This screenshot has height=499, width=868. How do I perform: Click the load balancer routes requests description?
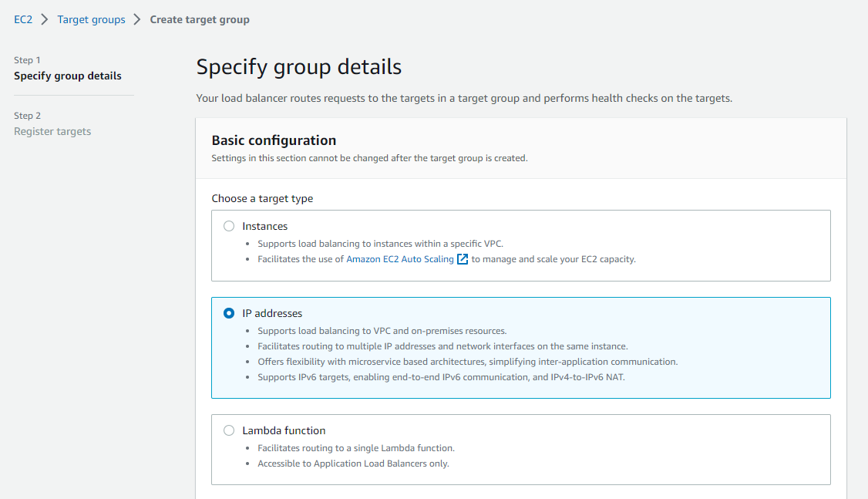coord(464,99)
